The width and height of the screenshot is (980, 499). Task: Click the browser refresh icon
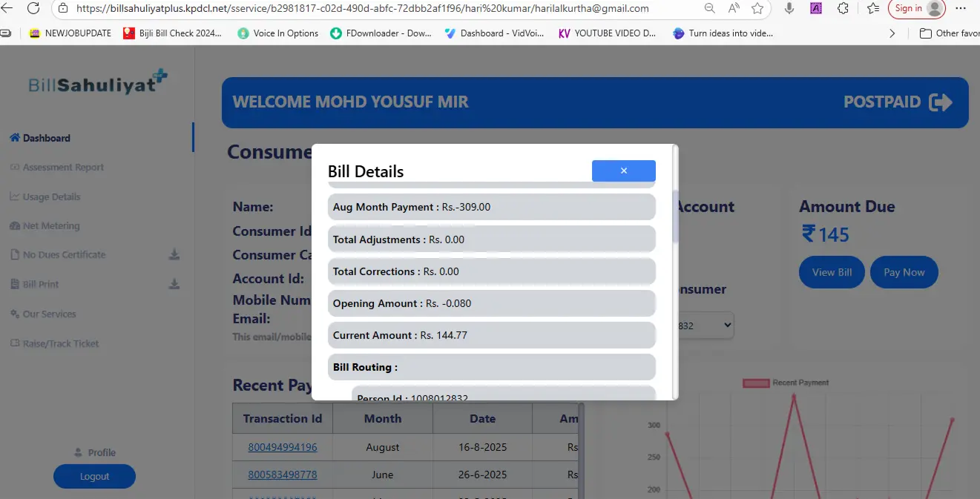tap(33, 9)
